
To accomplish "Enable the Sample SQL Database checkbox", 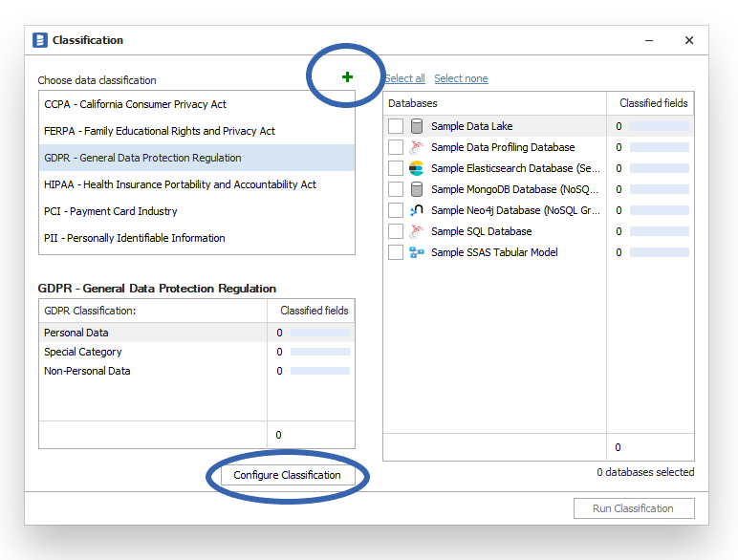I will point(396,231).
